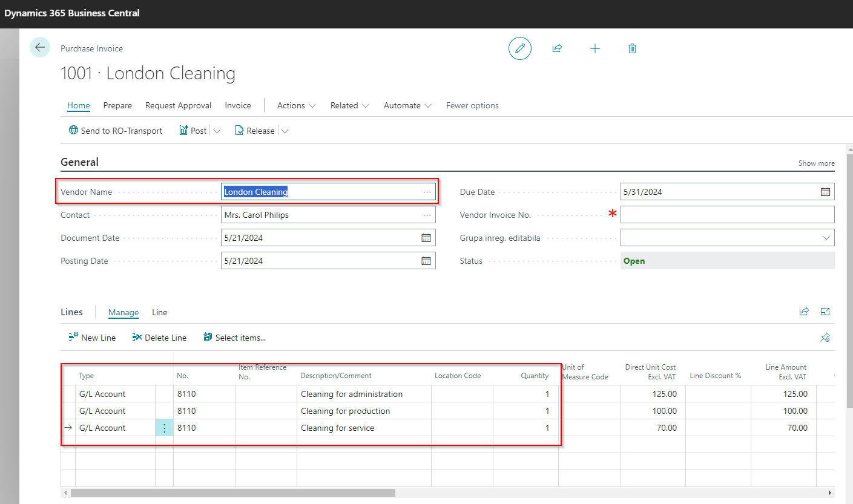Select the Cleaning for administration cell
Viewport: 853px width, 504px height.
pyautogui.click(x=364, y=394)
